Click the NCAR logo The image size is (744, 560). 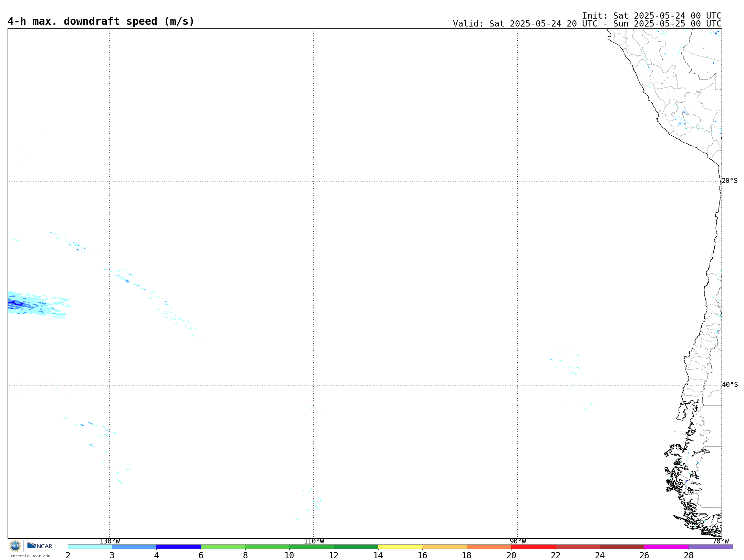coord(40,546)
